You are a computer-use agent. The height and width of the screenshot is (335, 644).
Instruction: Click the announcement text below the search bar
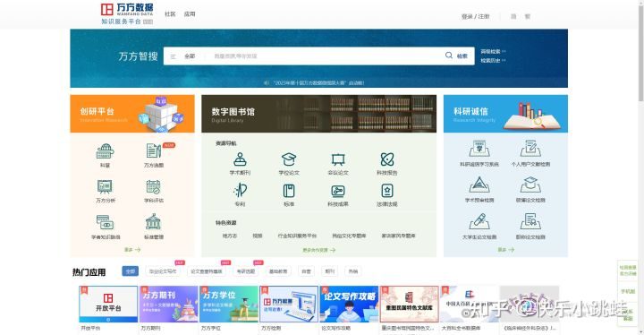(318, 82)
